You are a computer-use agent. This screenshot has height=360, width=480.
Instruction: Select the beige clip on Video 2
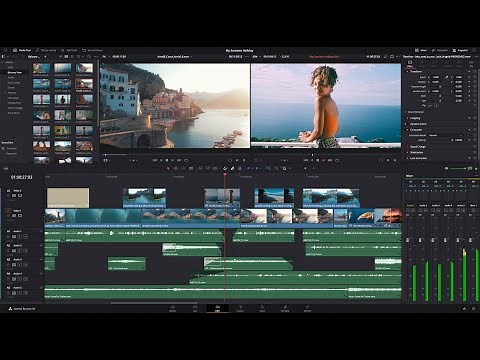(68, 198)
